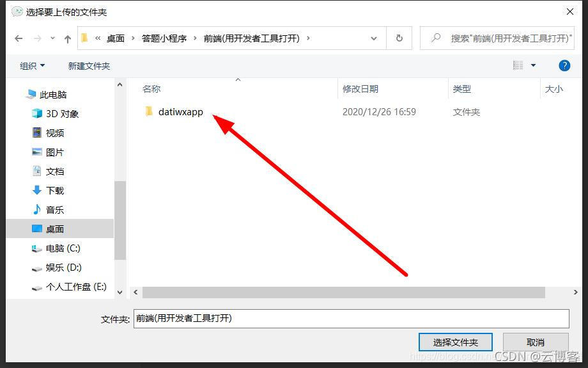Click navigation pane scroll down arrow

click(120, 292)
